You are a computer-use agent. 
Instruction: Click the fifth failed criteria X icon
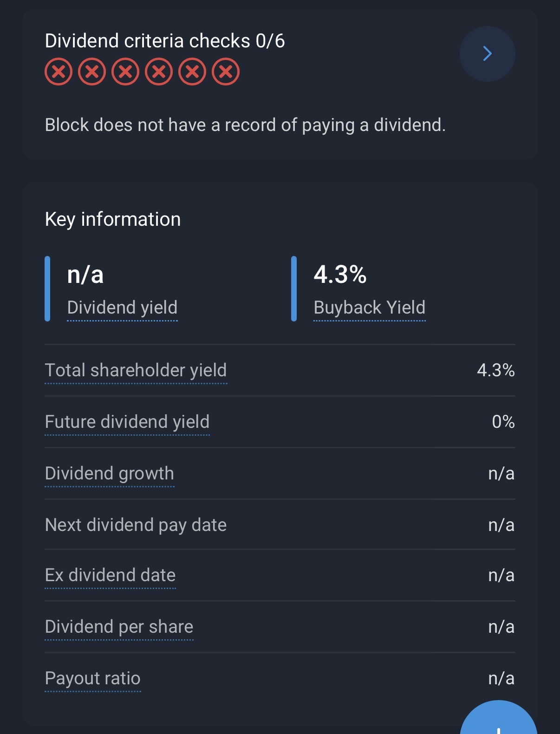click(192, 72)
